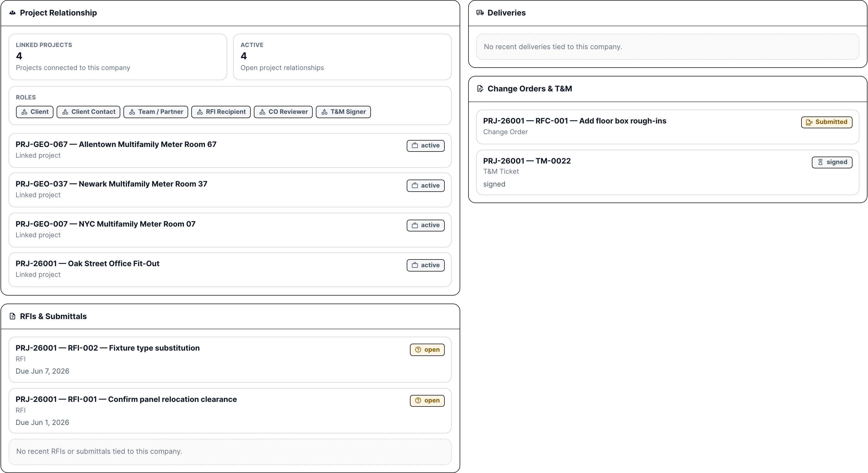Click the icon inside the Client Contact badge

(65, 112)
